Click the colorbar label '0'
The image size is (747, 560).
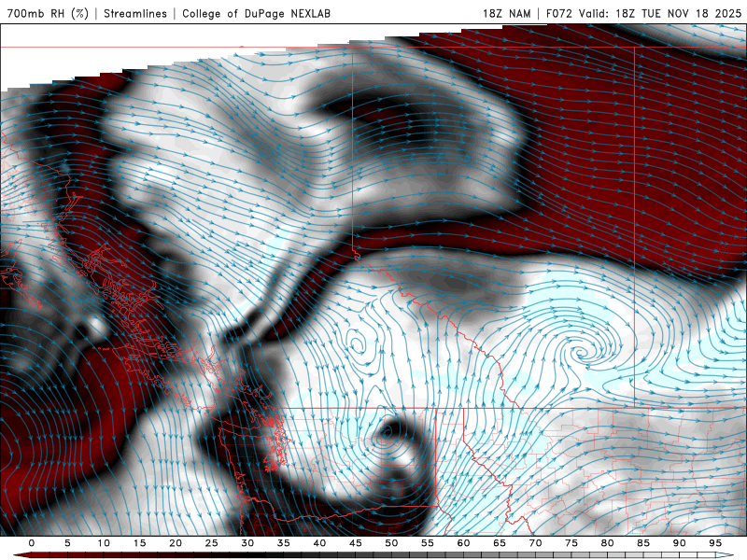pyautogui.click(x=32, y=543)
